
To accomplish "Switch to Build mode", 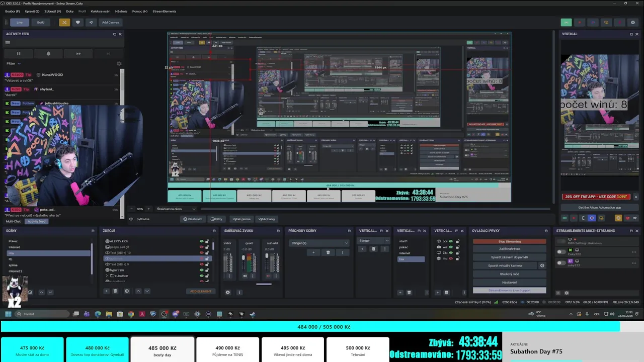I will tap(41, 22).
